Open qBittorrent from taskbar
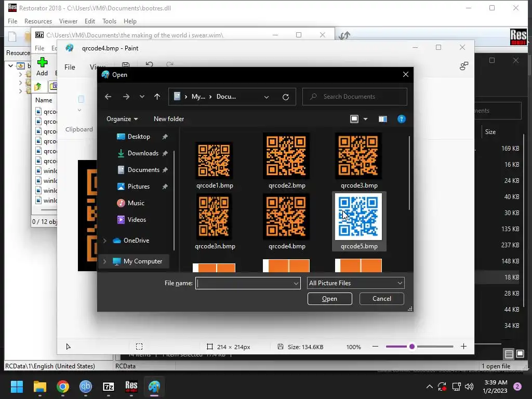 (x=86, y=387)
